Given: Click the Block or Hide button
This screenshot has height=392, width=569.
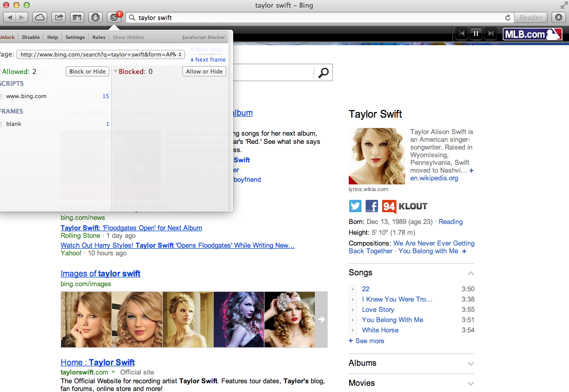Looking at the screenshot, I should click(87, 71).
